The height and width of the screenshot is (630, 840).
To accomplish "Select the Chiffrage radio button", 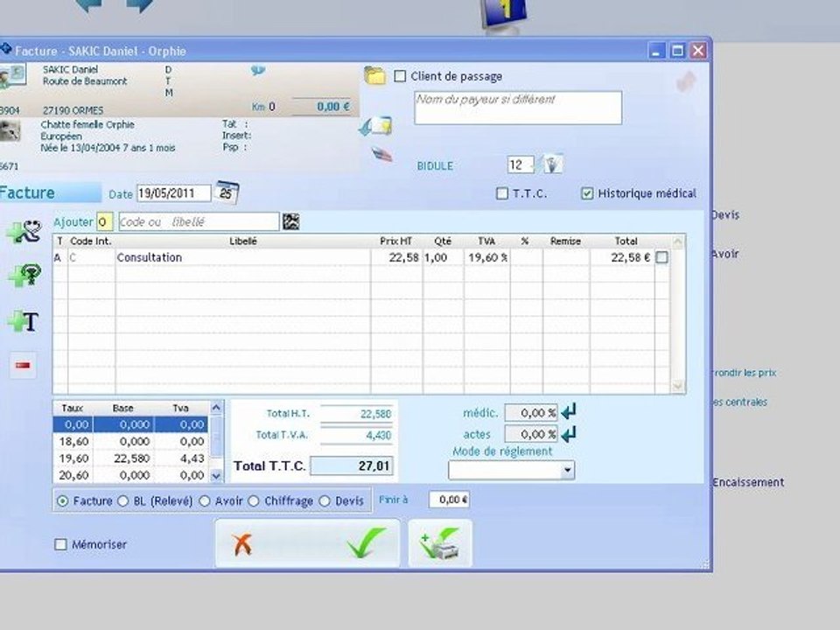I will (254, 500).
